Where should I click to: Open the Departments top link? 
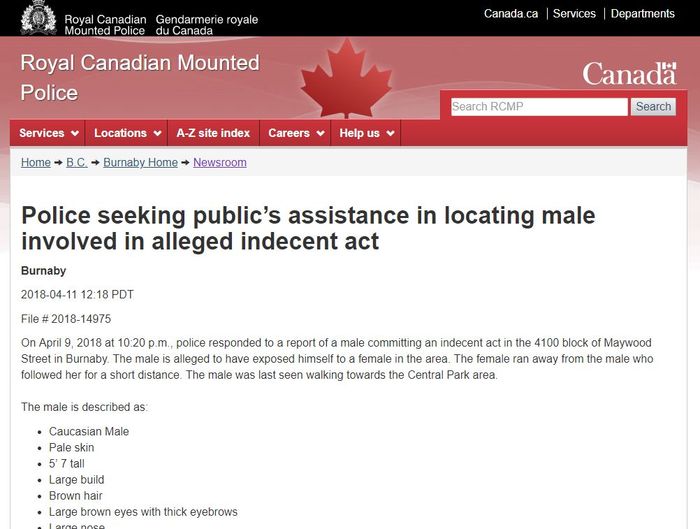tap(642, 14)
